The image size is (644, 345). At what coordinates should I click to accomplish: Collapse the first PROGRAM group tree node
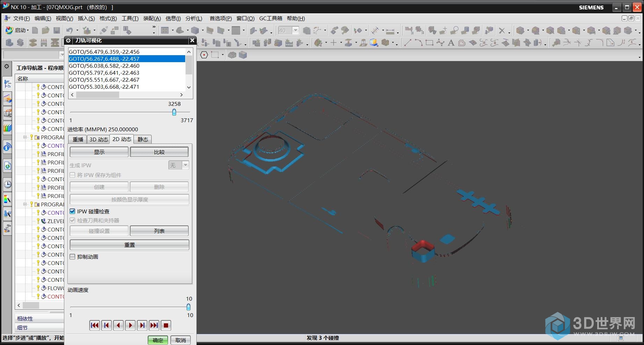pyautogui.click(x=25, y=137)
